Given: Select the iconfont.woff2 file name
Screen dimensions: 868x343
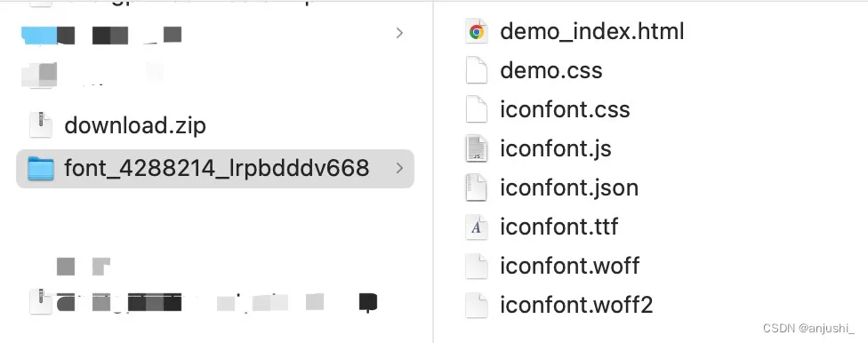Looking at the screenshot, I should 576,305.
